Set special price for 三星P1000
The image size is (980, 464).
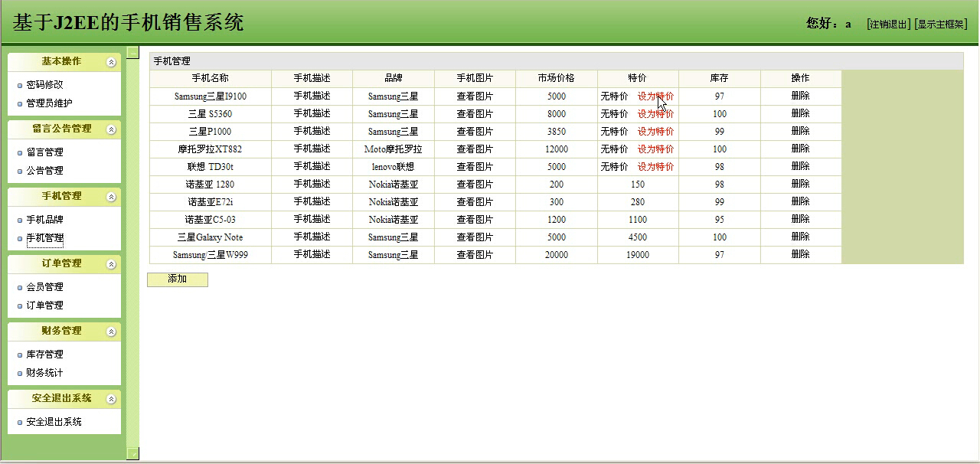[x=655, y=132]
